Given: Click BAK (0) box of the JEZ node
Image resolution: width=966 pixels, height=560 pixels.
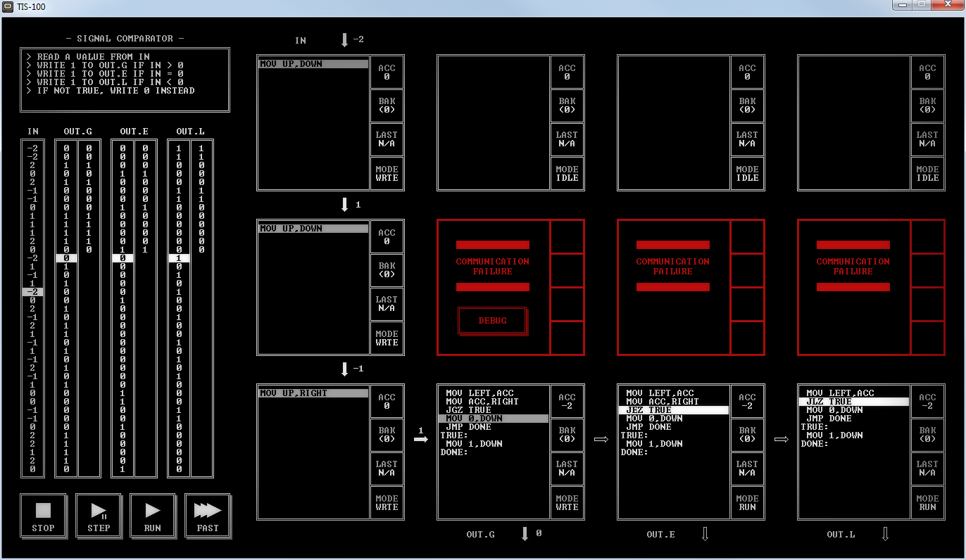Looking at the screenshot, I should 747,435.
